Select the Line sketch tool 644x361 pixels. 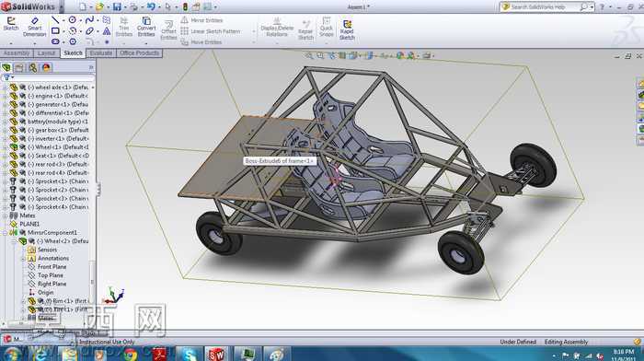54,19
